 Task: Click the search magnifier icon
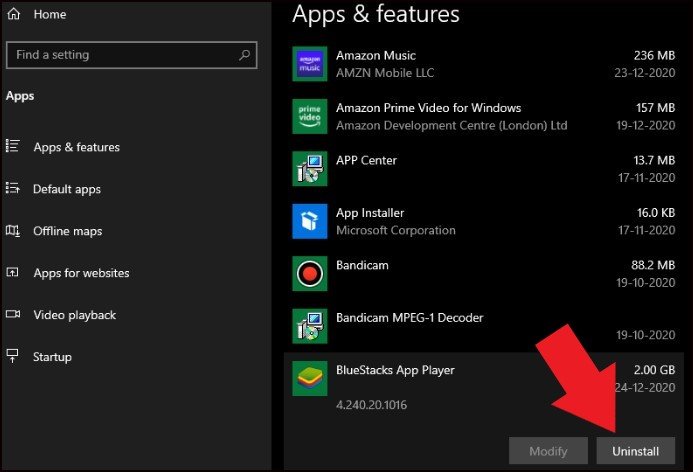(x=243, y=55)
